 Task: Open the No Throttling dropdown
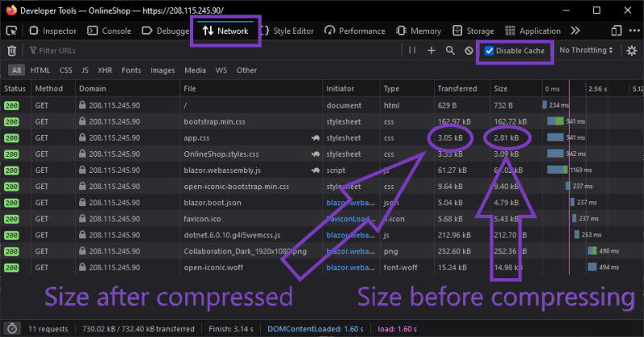(x=586, y=50)
